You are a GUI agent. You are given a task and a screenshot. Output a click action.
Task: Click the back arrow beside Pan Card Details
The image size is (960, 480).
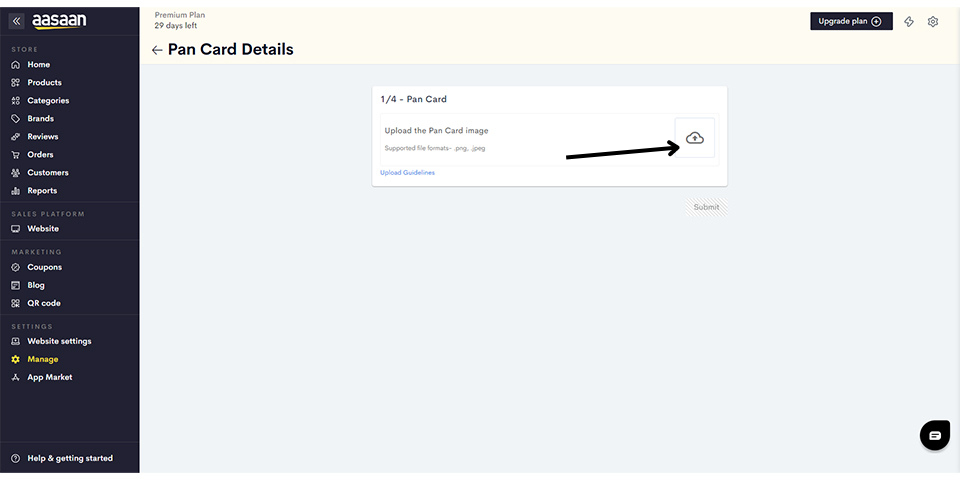click(x=157, y=50)
